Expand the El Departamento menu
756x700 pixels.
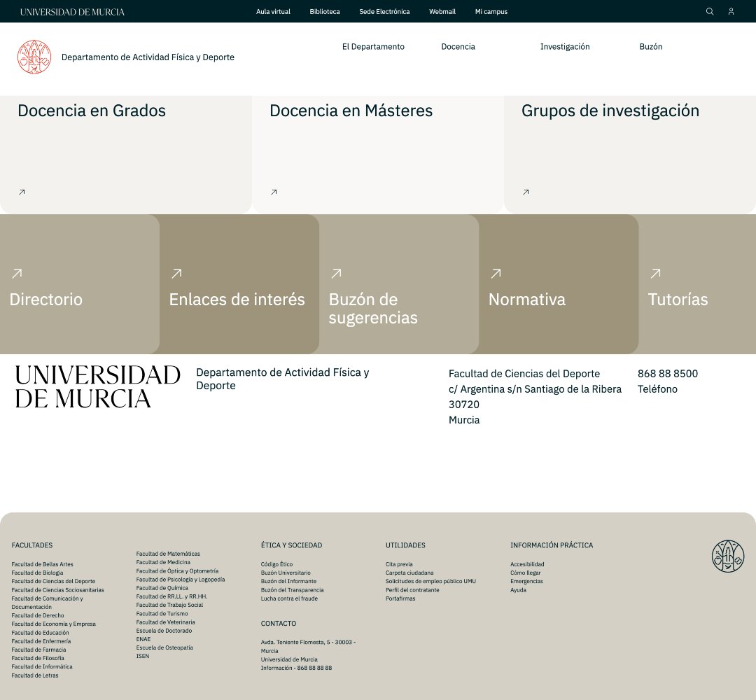click(373, 47)
